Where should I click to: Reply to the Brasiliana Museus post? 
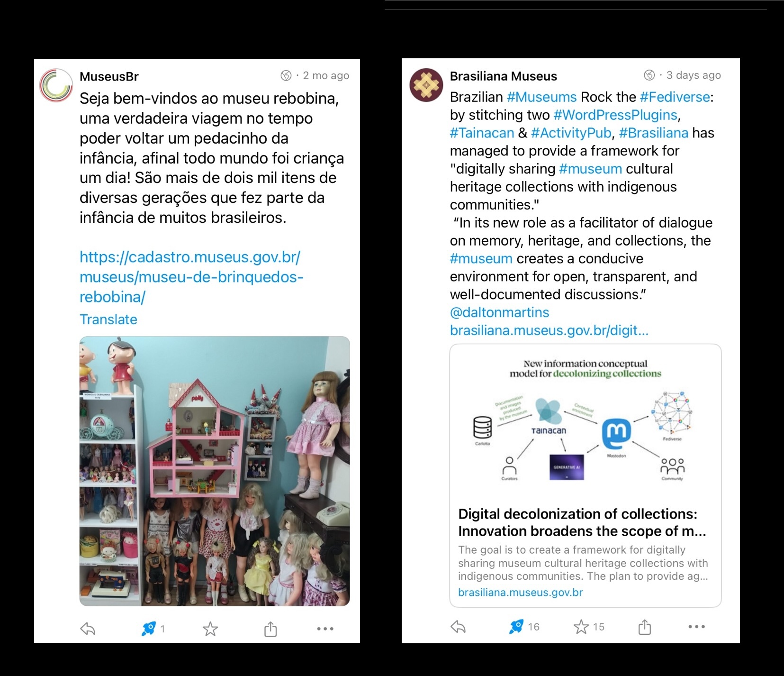click(458, 627)
